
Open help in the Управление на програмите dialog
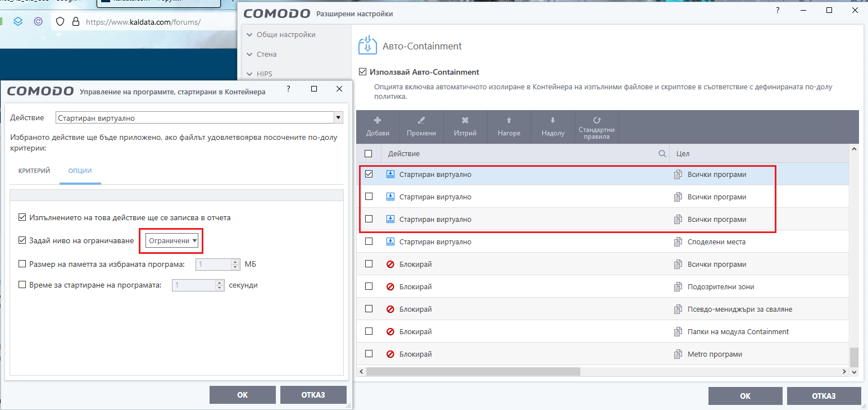[288, 89]
